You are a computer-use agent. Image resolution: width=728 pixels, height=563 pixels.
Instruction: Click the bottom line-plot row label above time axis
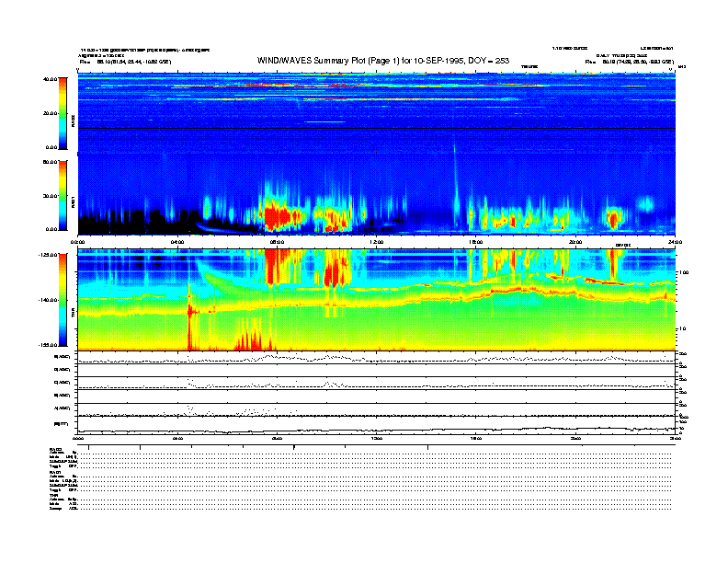(x=63, y=424)
